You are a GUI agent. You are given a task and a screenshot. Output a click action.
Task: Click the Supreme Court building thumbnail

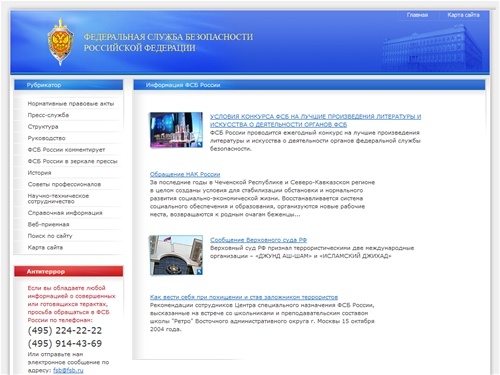tap(176, 255)
